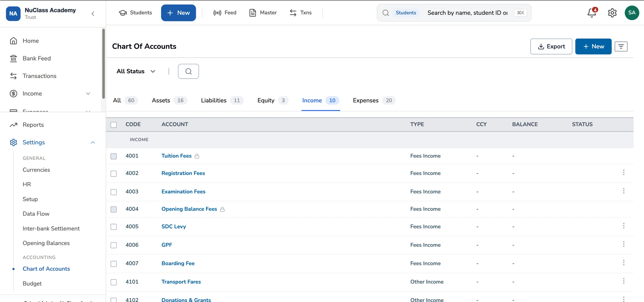Viewport: 644px width, 302px height.
Task: Open the Tuition Fees account link
Action: pos(176,156)
